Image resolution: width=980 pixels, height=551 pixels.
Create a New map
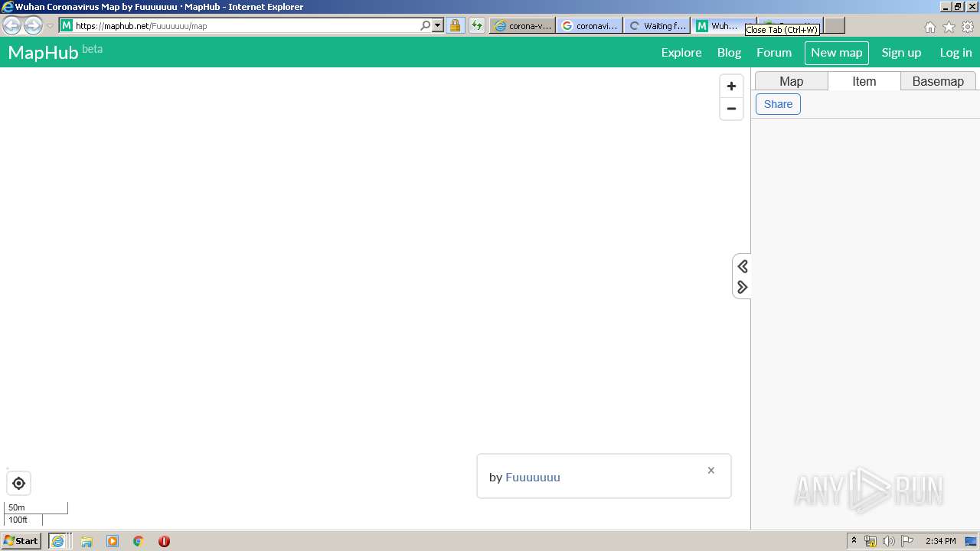836,53
